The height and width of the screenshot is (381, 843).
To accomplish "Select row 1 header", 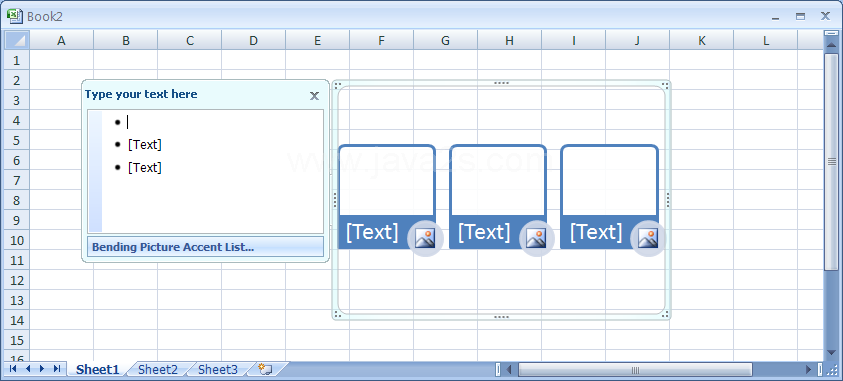I will 17,60.
